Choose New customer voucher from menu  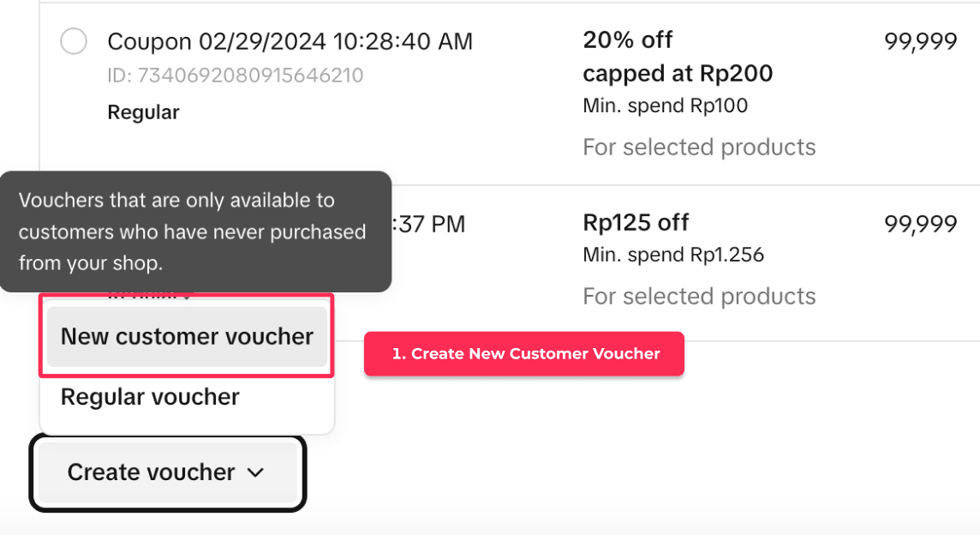(187, 336)
